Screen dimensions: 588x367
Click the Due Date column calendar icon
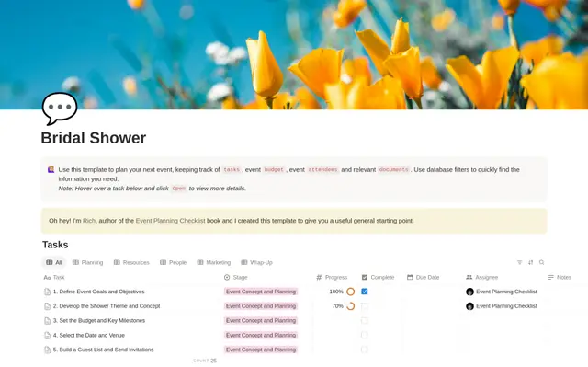coord(410,277)
